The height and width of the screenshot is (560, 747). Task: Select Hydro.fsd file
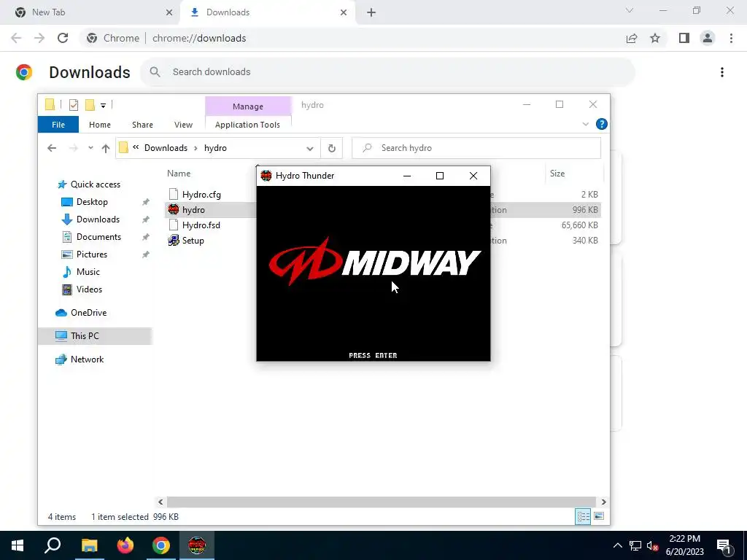[x=201, y=225]
